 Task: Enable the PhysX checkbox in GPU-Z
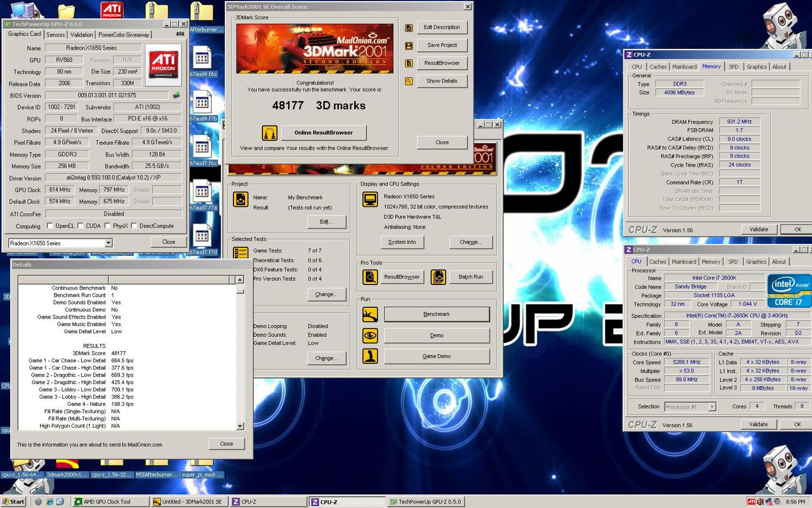107,226
